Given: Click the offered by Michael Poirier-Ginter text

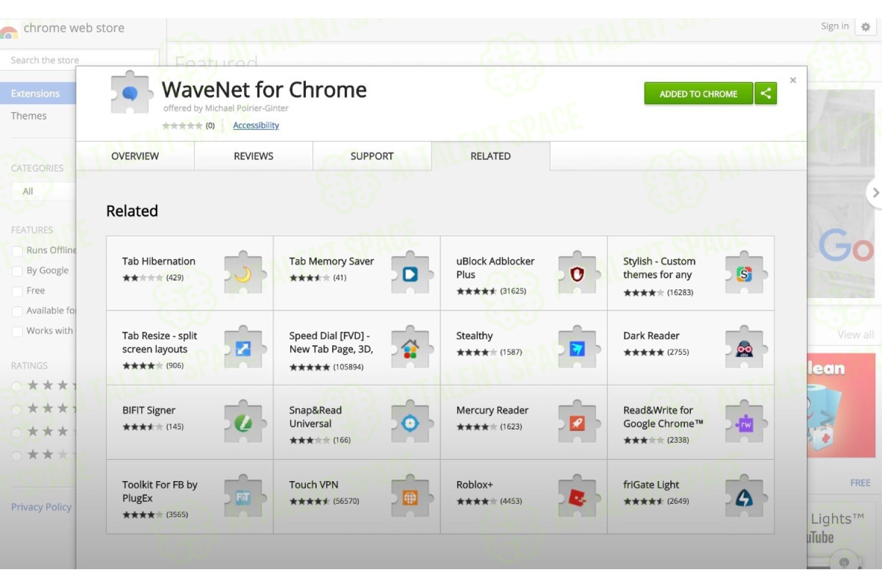Looking at the screenshot, I should [226, 108].
